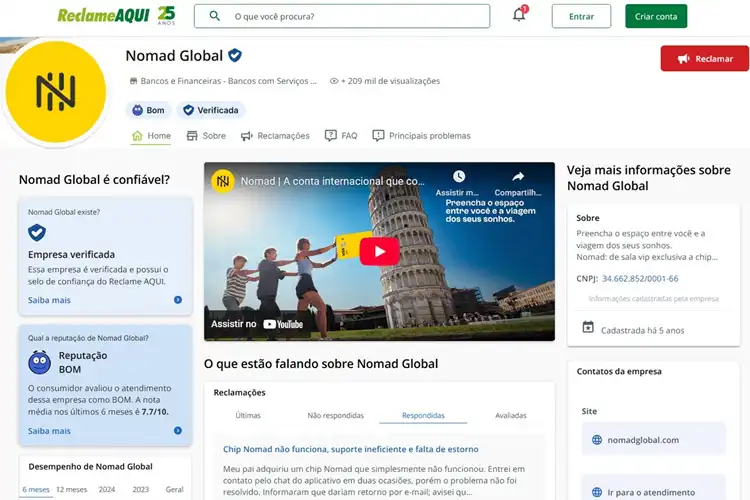Click Cadastrada há 5 anos text
750x500 pixels.
[x=642, y=331]
